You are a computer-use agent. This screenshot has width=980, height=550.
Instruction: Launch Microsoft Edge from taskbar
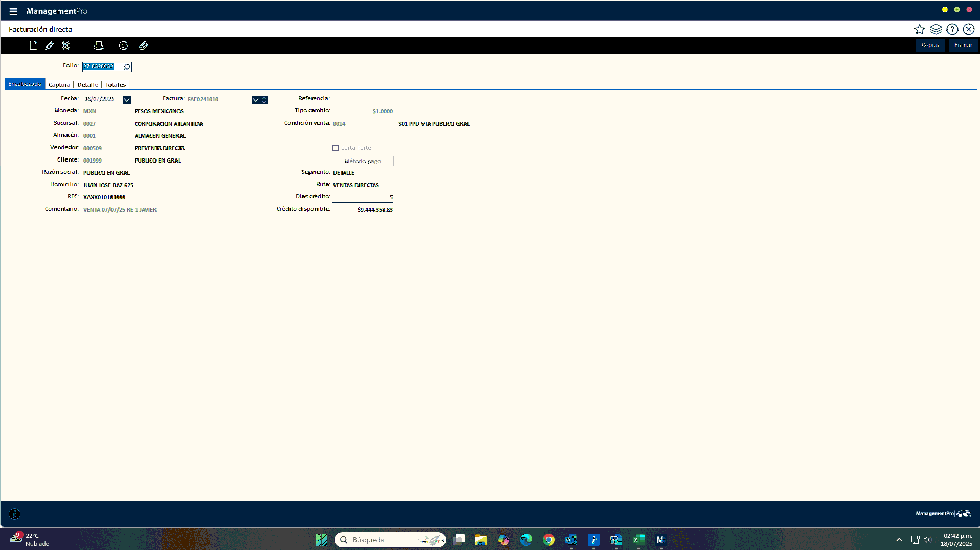[526, 540]
